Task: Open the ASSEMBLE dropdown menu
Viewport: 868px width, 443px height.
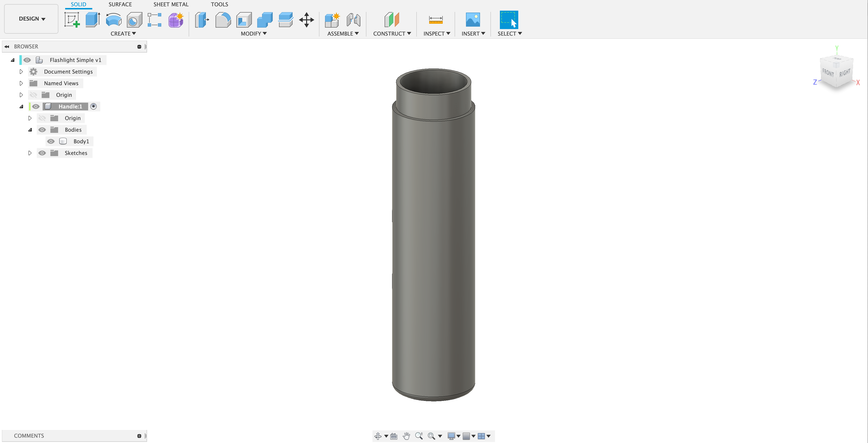Action: (x=343, y=34)
